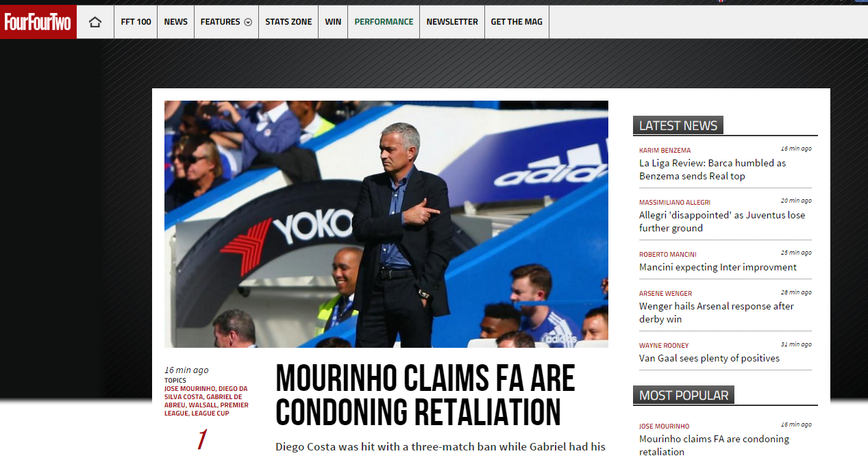Open Mancini expecting Inter improvement article
This screenshot has height=458, width=868.
point(718,267)
